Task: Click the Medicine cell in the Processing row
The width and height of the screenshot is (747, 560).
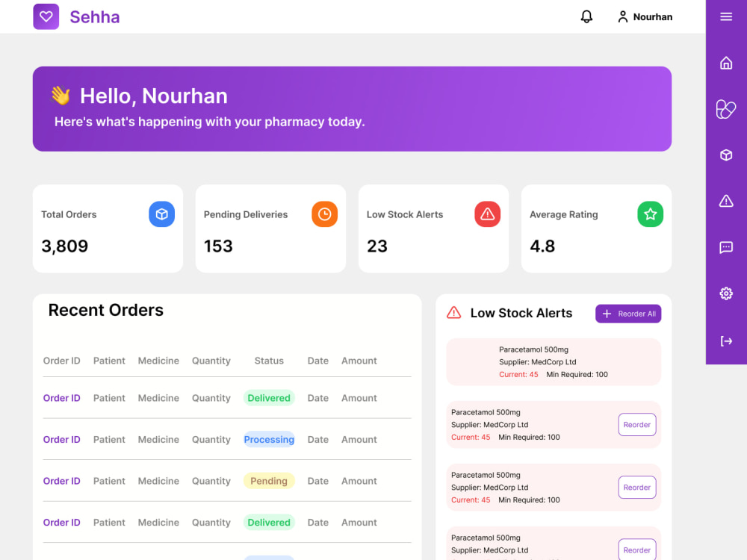Action: click(158, 440)
